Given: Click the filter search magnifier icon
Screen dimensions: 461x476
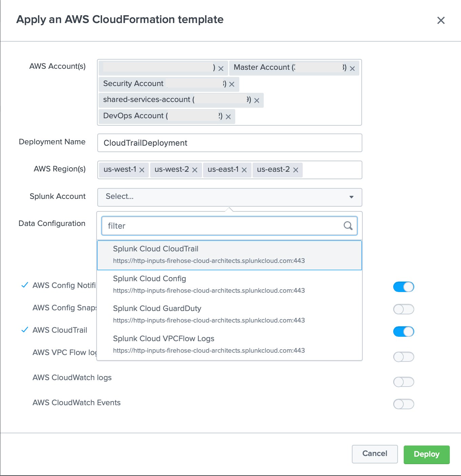Looking at the screenshot, I should click(x=348, y=226).
